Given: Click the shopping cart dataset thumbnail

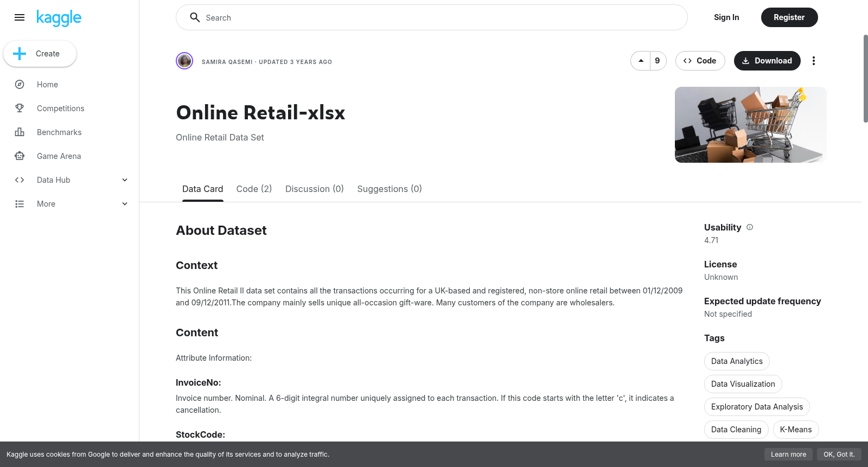Looking at the screenshot, I should 751,125.
